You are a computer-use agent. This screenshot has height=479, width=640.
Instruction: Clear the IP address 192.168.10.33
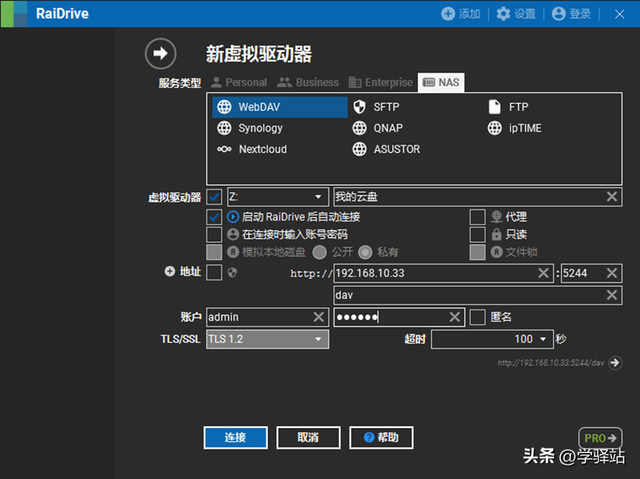(543, 273)
